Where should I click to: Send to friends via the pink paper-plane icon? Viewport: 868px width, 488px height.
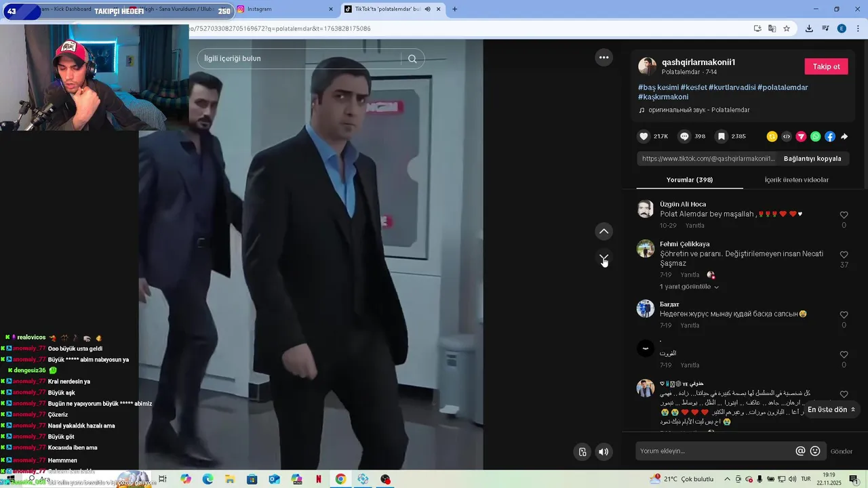coord(801,136)
